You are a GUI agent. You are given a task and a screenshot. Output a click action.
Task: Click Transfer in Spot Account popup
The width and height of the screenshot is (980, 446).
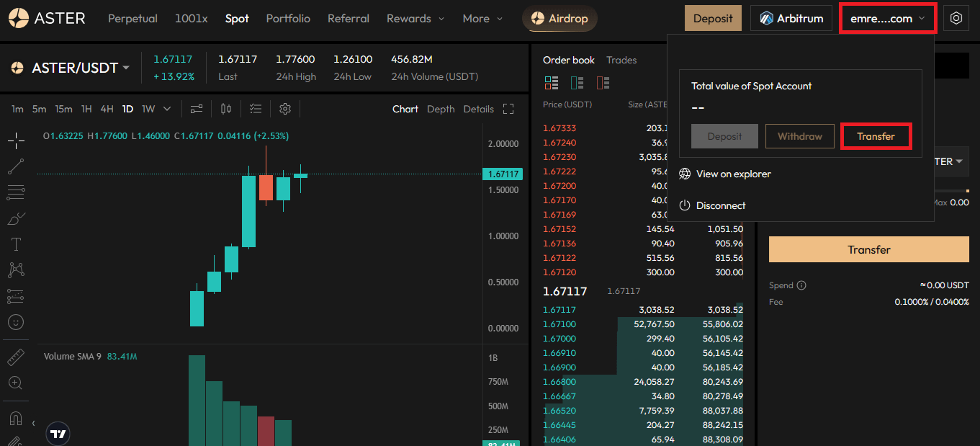click(876, 136)
